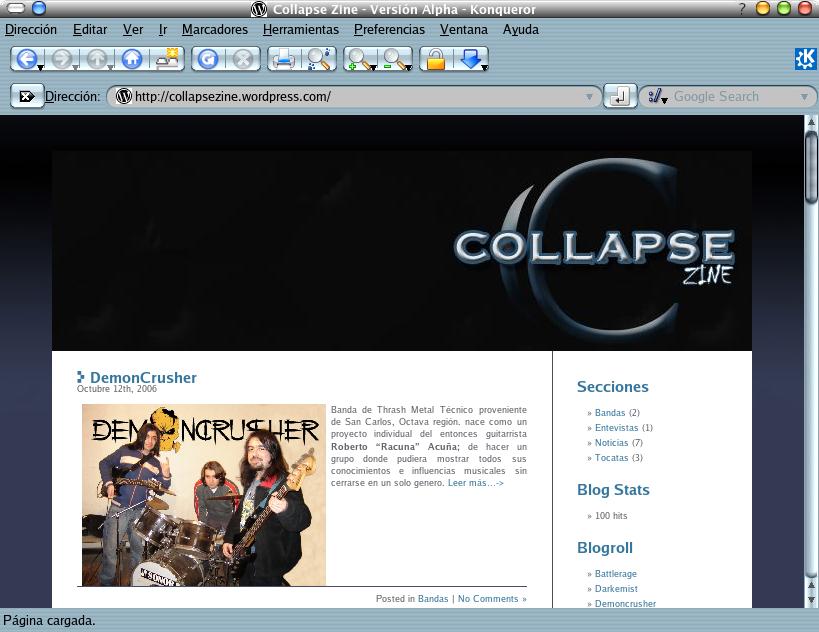Open the Herramientas menu
The width and height of the screenshot is (819, 632).
click(301, 30)
